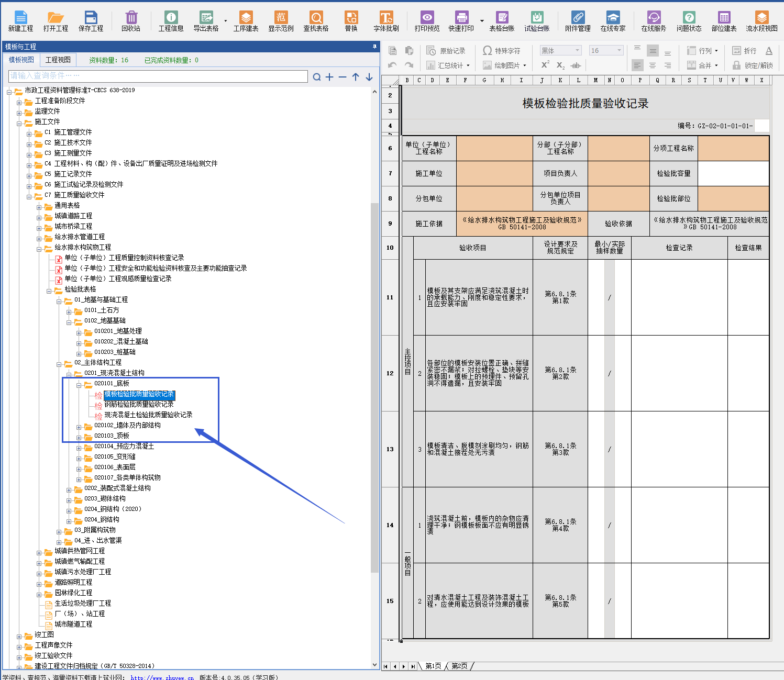
Task: Click the copy icon in the editor toolbar
Action: (x=393, y=51)
